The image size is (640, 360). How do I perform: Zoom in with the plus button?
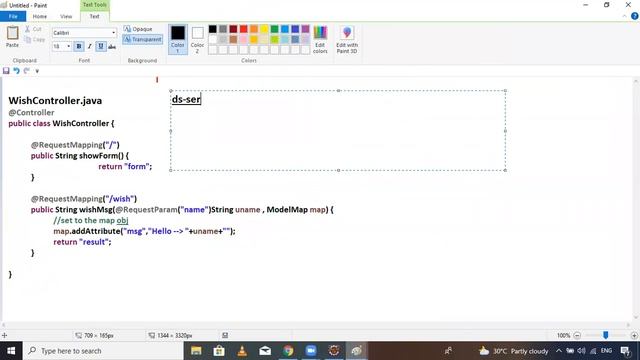click(634, 336)
